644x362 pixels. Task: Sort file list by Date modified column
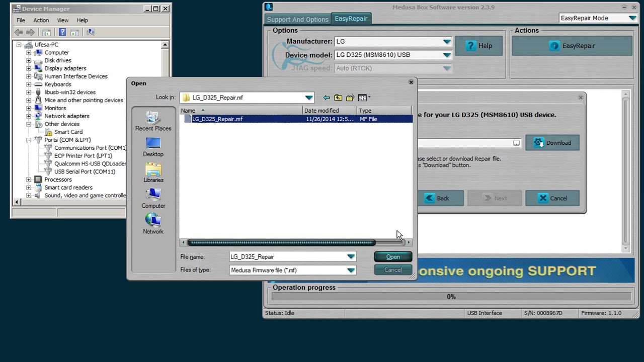pos(330,111)
